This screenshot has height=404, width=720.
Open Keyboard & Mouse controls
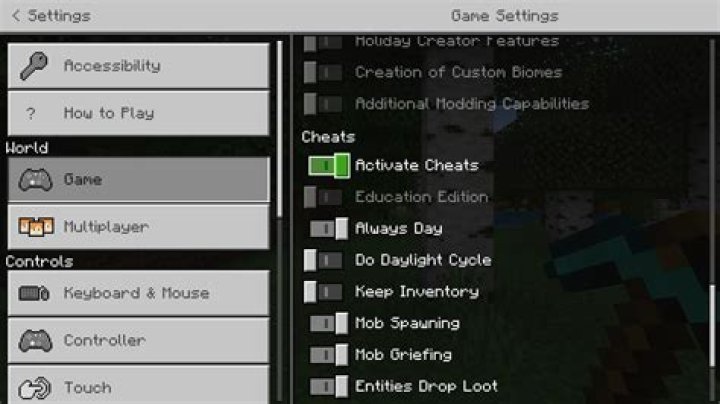139,293
